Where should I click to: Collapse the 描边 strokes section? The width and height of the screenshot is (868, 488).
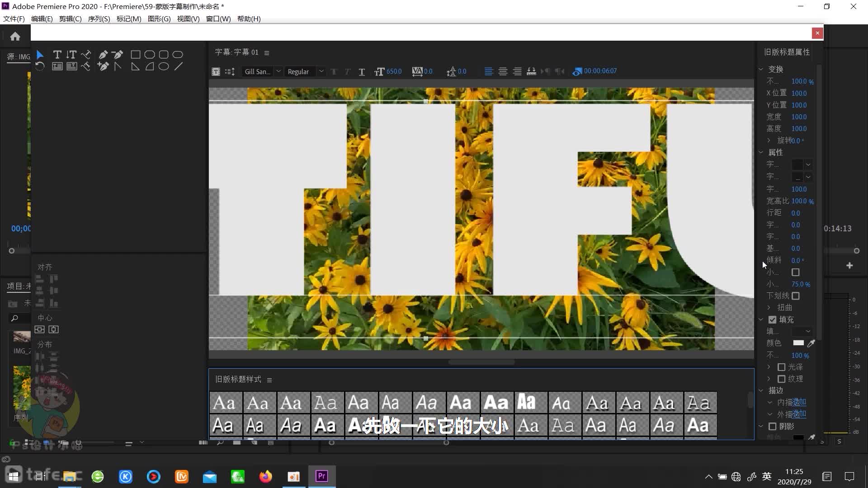[761, 390]
